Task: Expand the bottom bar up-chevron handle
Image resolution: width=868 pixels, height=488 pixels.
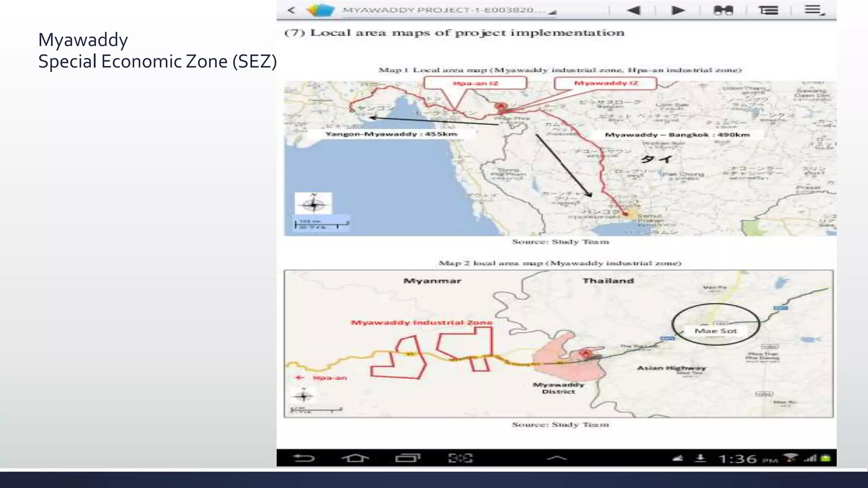Action: point(556,458)
